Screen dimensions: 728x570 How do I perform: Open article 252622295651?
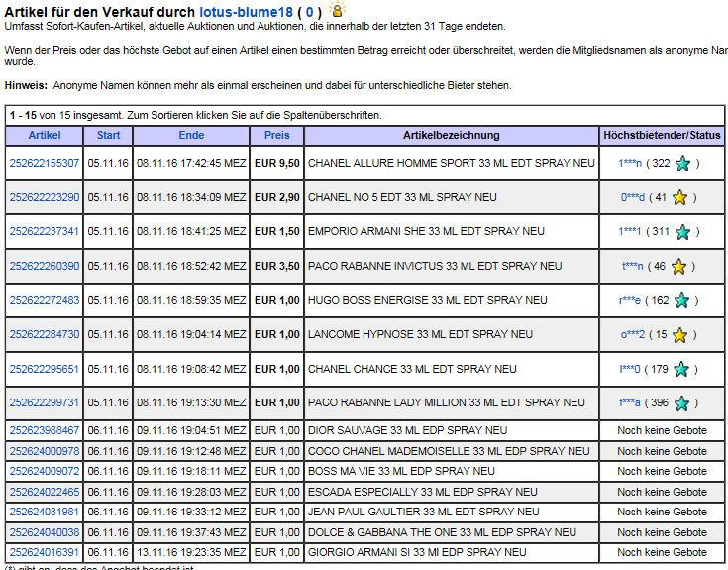point(45,369)
